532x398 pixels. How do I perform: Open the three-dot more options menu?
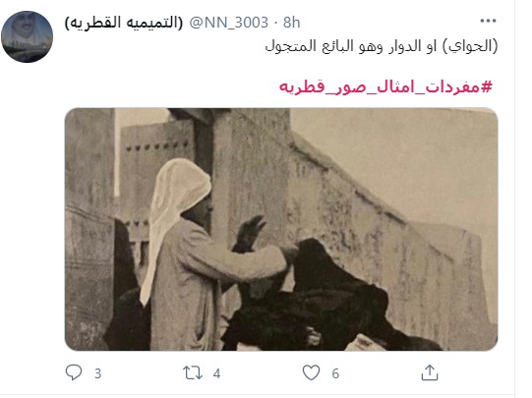[x=488, y=21]
